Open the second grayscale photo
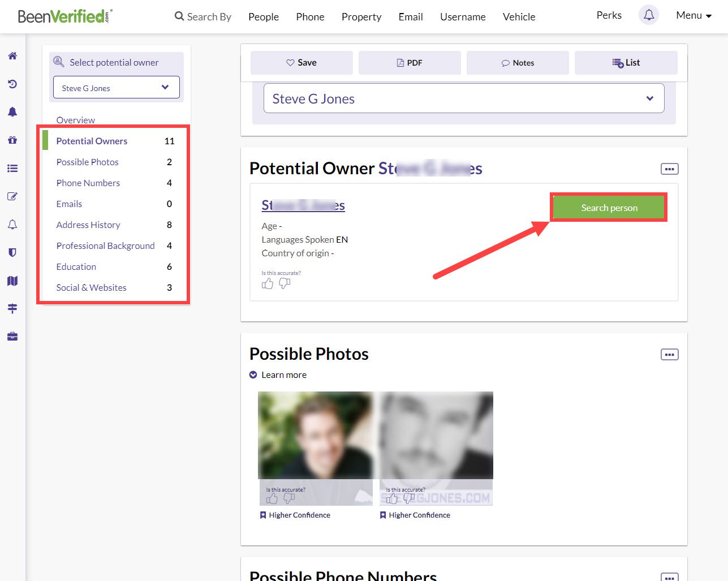This screenshot has width=728, height=581. (x=436, y=436)
